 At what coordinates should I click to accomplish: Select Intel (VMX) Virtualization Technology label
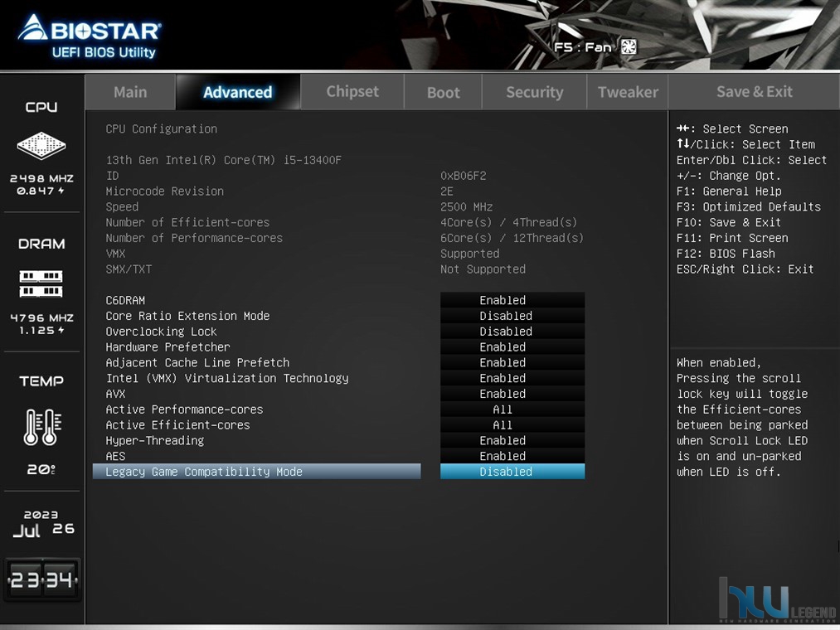coord(227,378)
